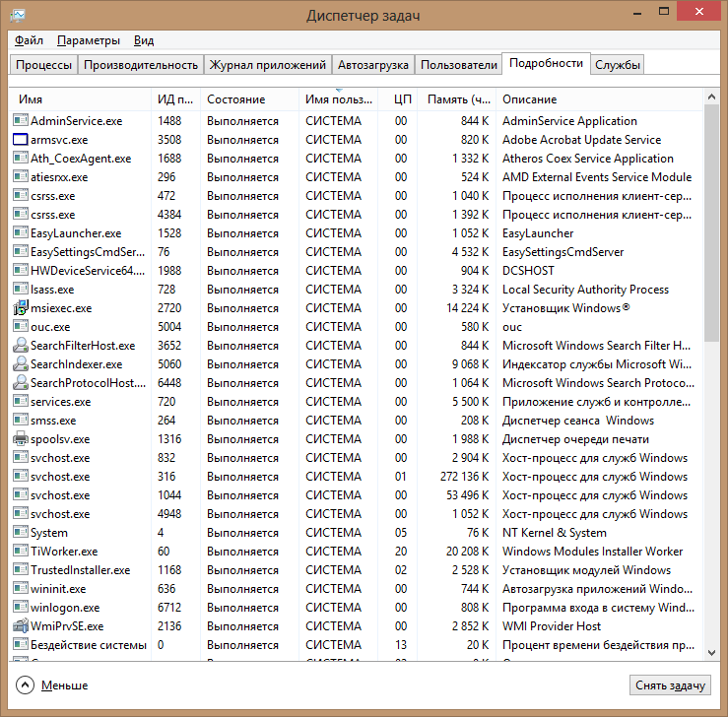Click the atiesrxx.exe icon
The image size is (728, 717).
[21, 176]
